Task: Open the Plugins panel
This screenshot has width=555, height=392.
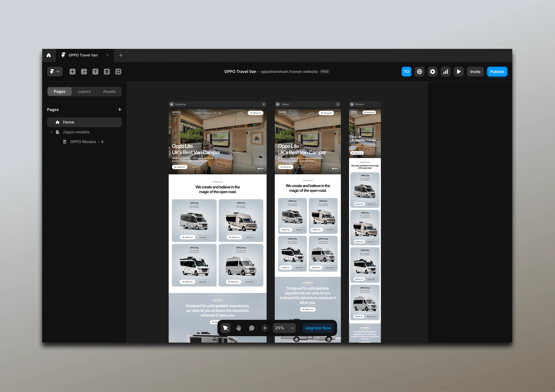Action: [x=118, y=72]
